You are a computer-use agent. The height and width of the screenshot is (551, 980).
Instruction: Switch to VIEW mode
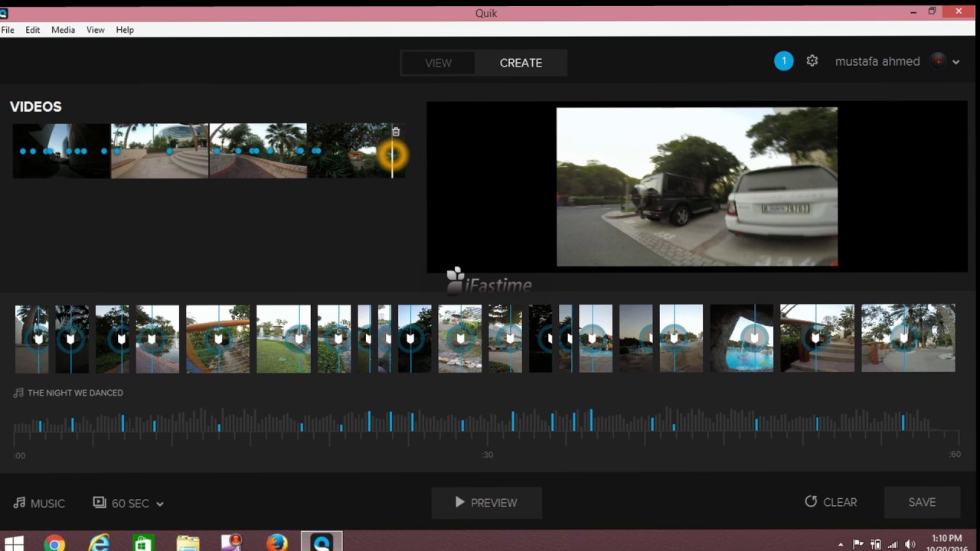pos(438,63)
